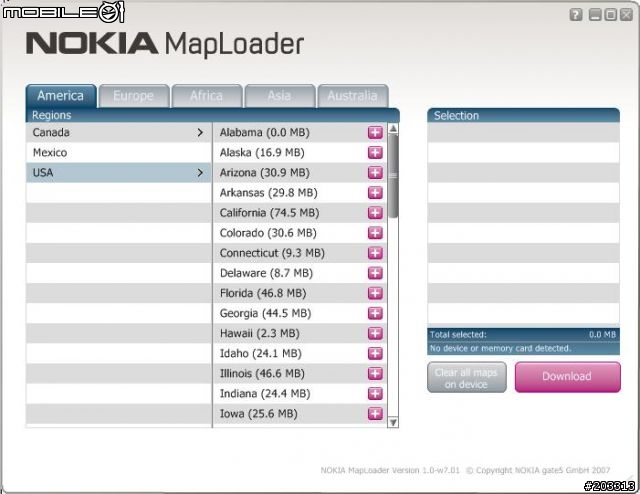
Task: Add Iowa map with plus icon
Action: point(375,414)
